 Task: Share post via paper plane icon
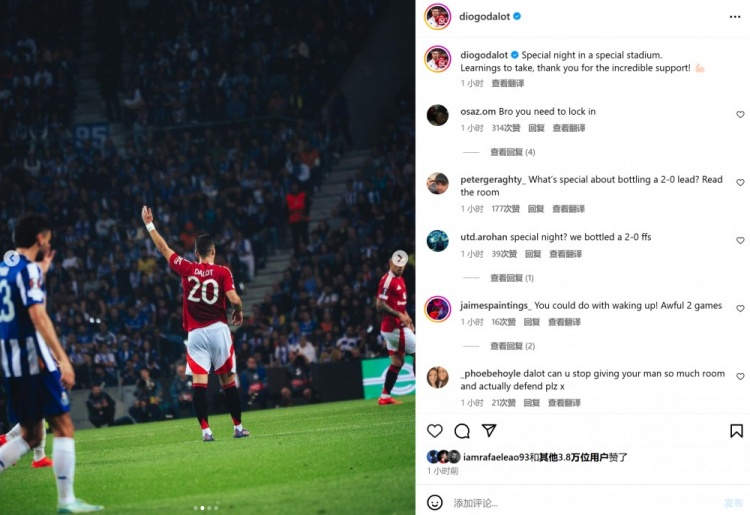point(489,430)
